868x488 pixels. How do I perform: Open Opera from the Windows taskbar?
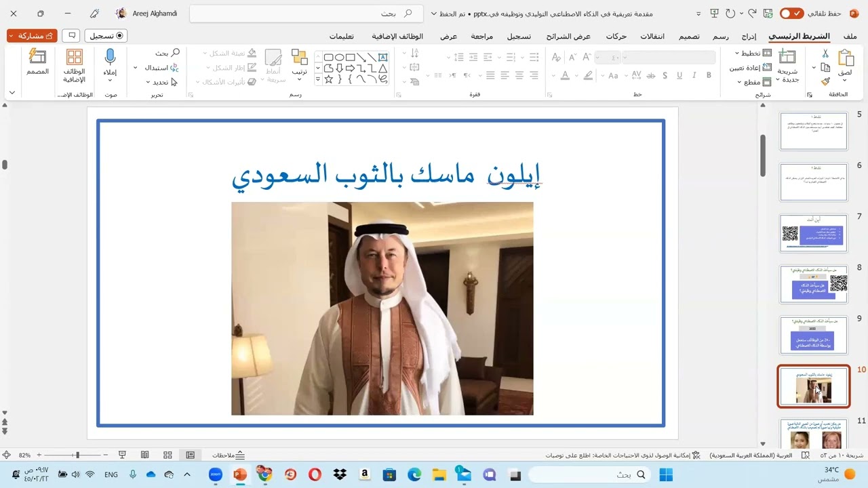click(315, 474)
